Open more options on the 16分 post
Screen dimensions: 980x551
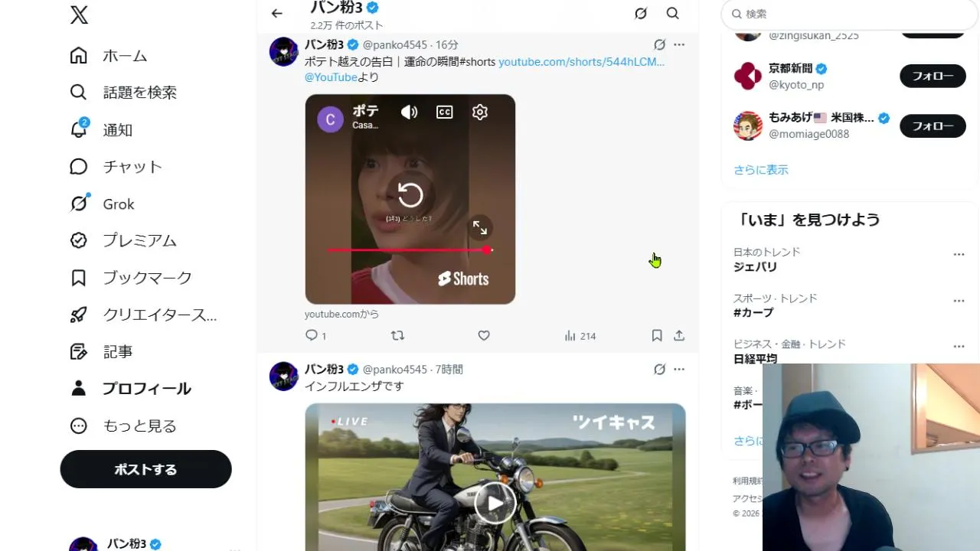(x=679, y=44)
